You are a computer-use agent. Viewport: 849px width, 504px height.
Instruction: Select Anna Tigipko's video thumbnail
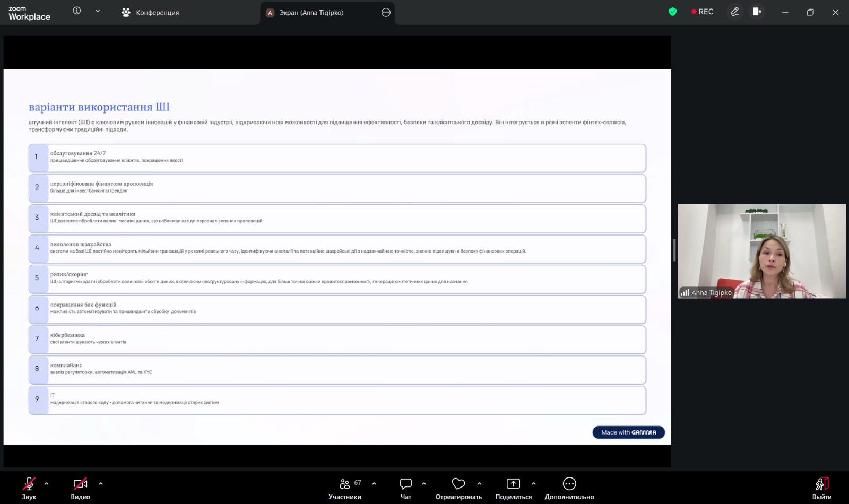(761, 250)
